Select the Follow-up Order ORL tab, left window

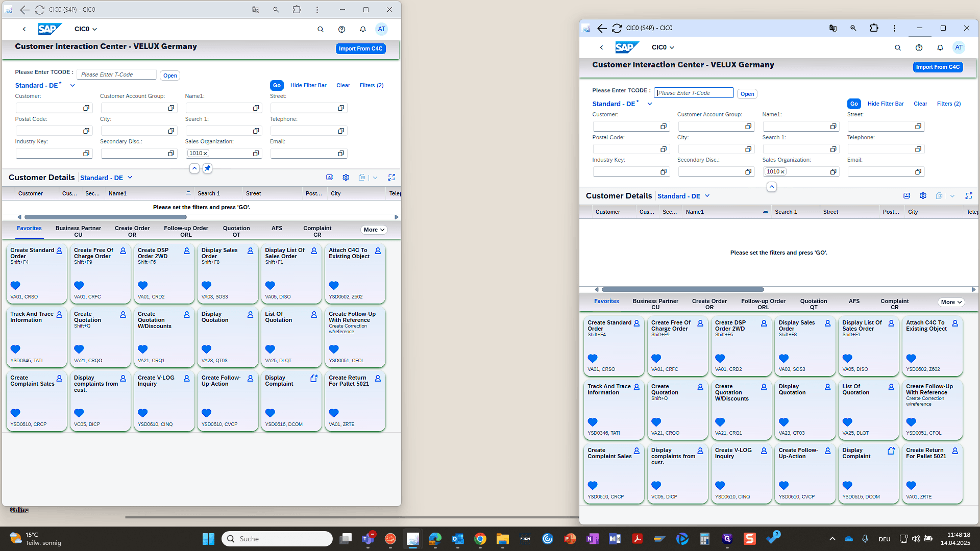coord(186,232)
